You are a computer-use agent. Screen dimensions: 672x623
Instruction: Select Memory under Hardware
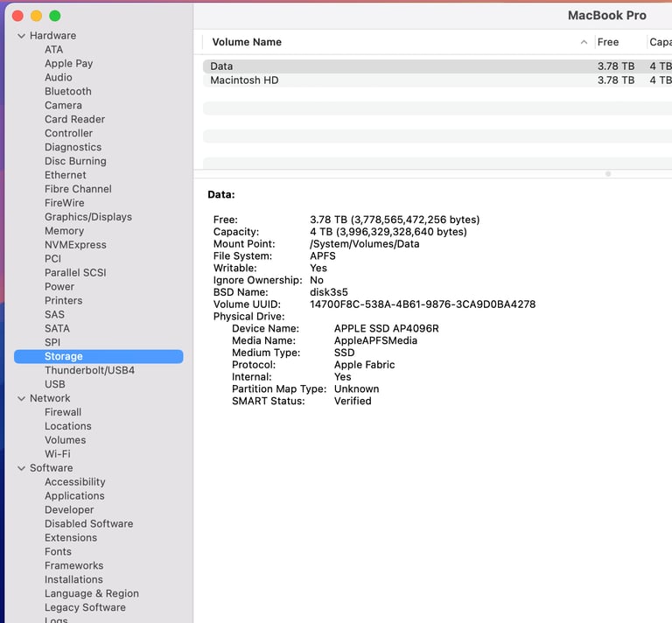(64, 231)
